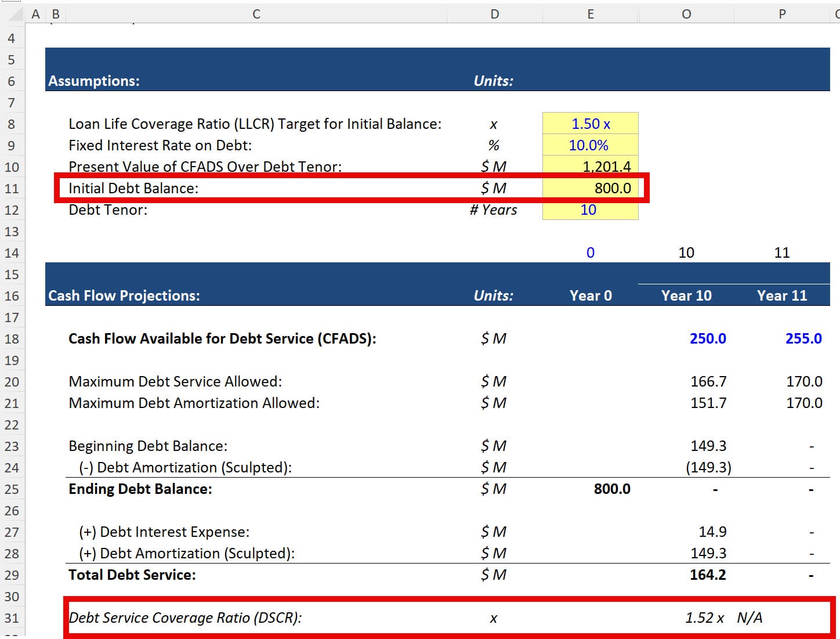Select the Year 10 Maximum Debt Service 166.7
This screenshot has height=639, width=840.
[x=708, y=381]
